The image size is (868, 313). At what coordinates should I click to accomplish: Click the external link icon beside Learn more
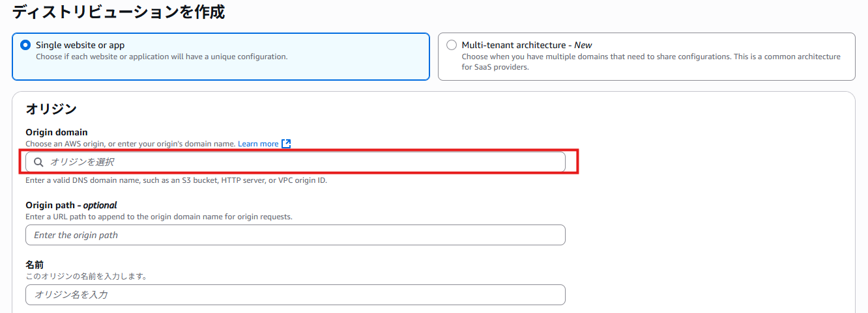[286, 144]
